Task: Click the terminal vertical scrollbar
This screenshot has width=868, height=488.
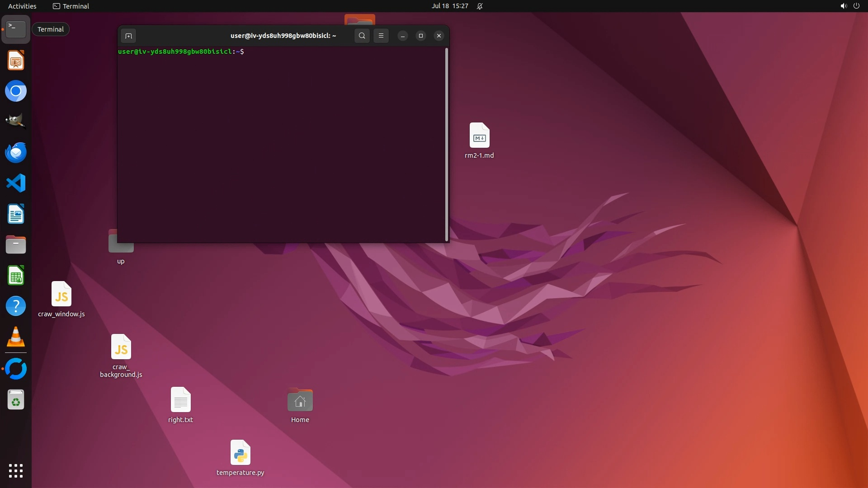Action: (447, 145)
